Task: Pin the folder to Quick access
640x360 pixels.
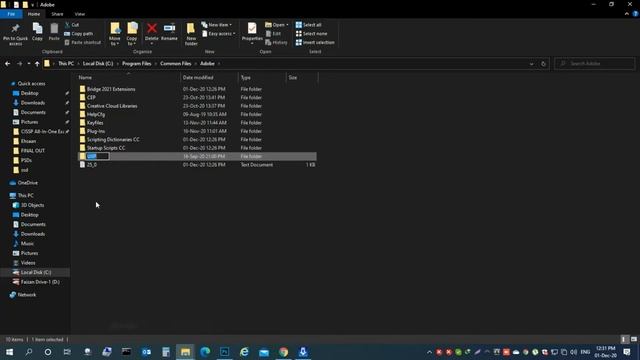Action: (x=16, y=34)
